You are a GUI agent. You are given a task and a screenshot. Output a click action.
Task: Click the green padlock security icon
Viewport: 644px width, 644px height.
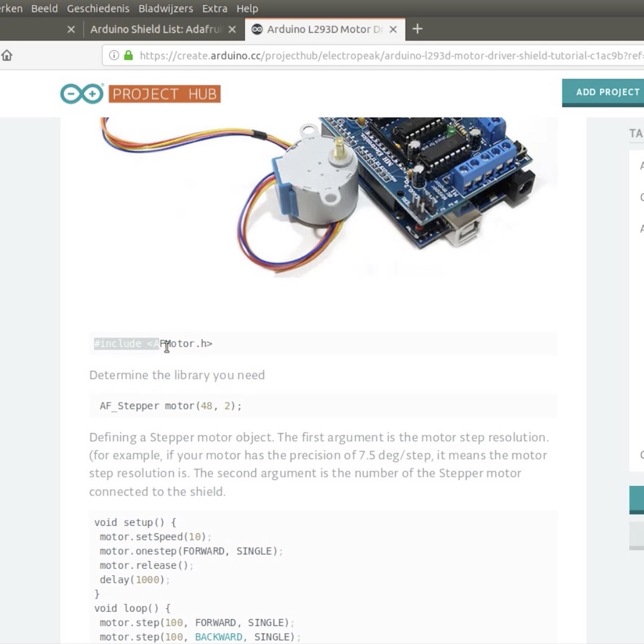[x=129, y=55]
